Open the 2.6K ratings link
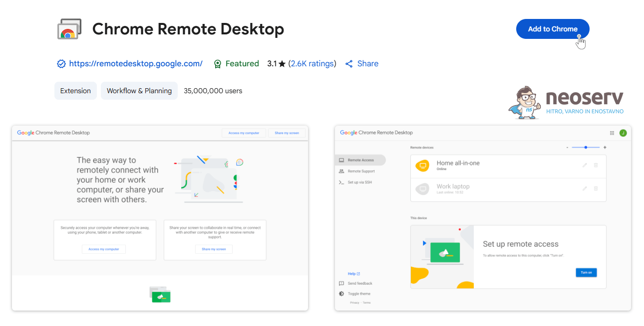 312,63
